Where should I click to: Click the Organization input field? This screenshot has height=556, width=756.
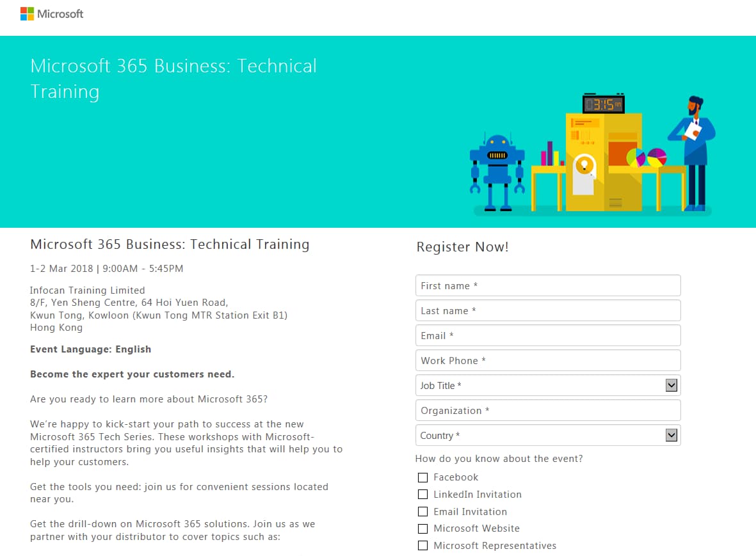pyautogui.click(x=548, y=411)
